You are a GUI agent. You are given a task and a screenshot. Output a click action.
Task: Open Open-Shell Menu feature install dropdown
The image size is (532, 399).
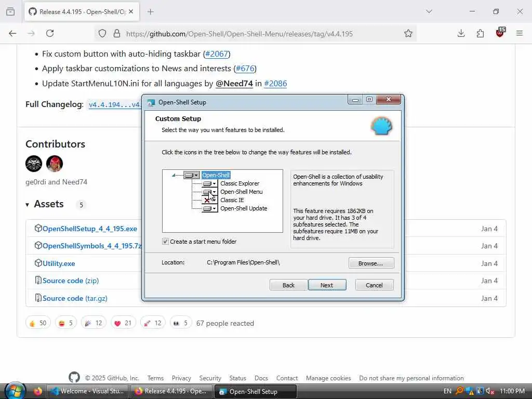coord(210,192)
